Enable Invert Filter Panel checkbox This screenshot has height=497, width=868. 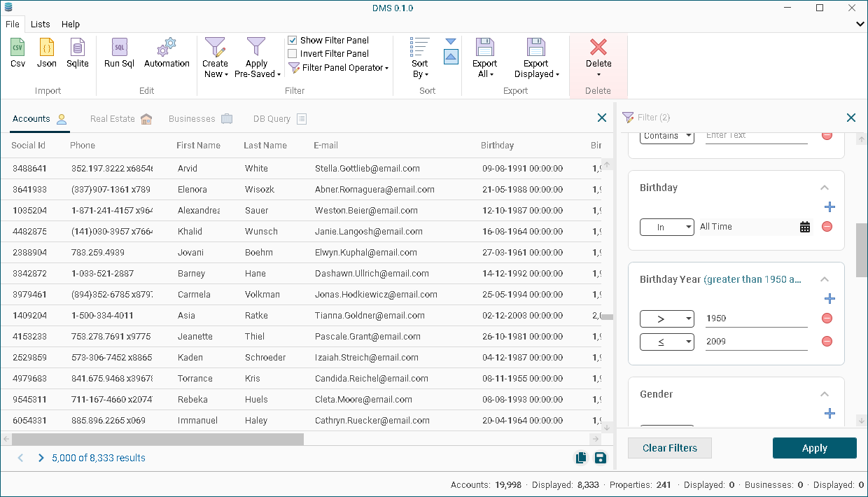tap(293, 54)
